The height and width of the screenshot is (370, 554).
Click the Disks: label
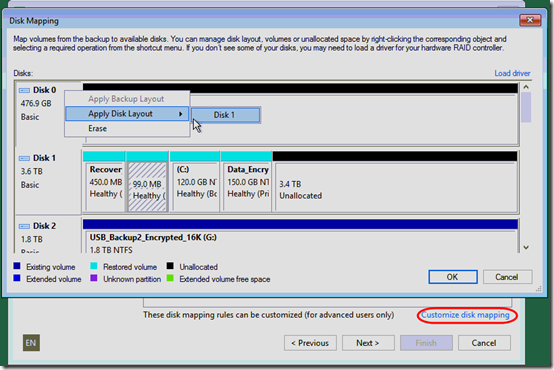(x=23, y=73)
